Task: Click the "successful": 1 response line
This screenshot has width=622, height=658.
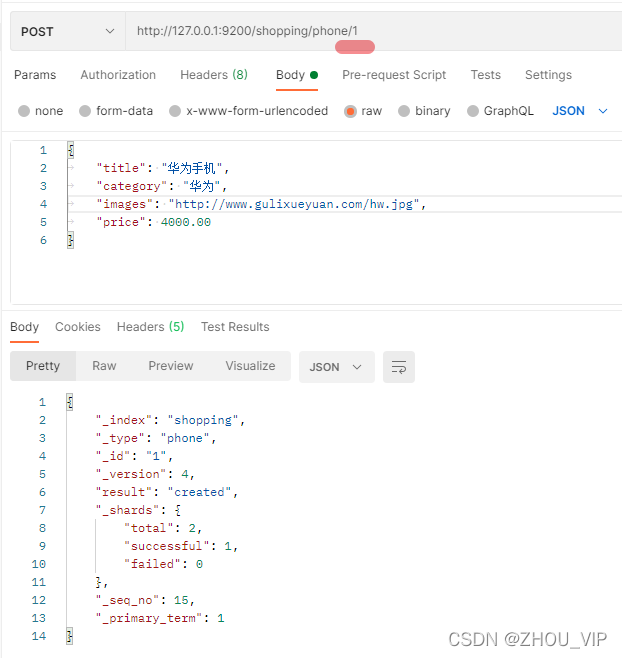Action: click(x=181, y=546)
